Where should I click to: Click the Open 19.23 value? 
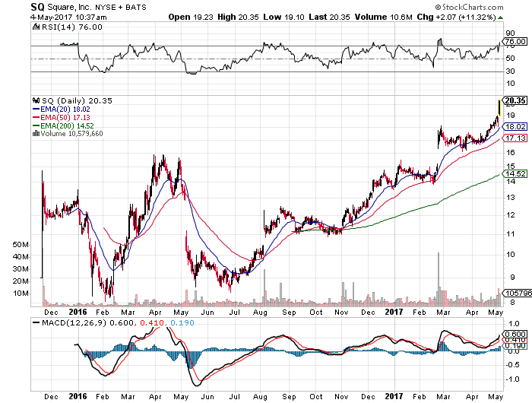191,17
